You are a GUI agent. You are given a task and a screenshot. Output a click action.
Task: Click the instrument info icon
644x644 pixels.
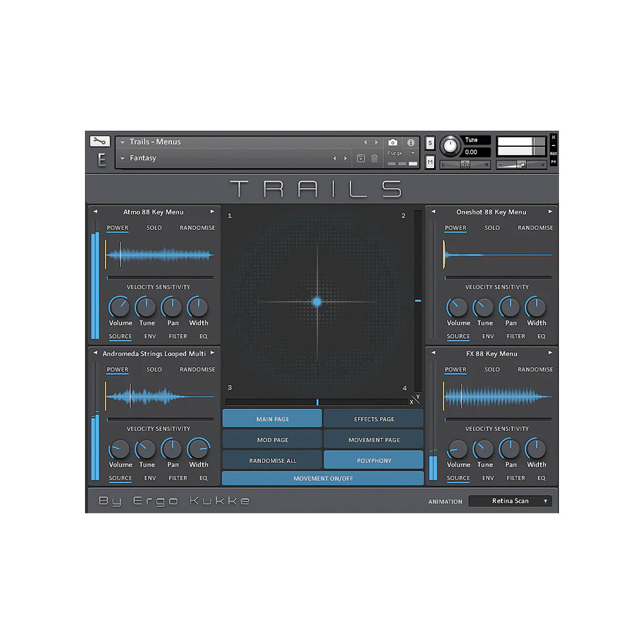411,142
